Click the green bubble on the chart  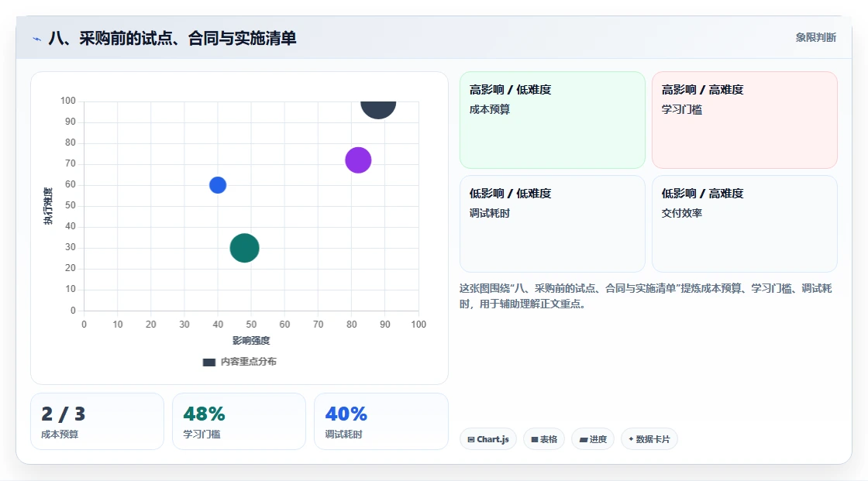(245, 248)
